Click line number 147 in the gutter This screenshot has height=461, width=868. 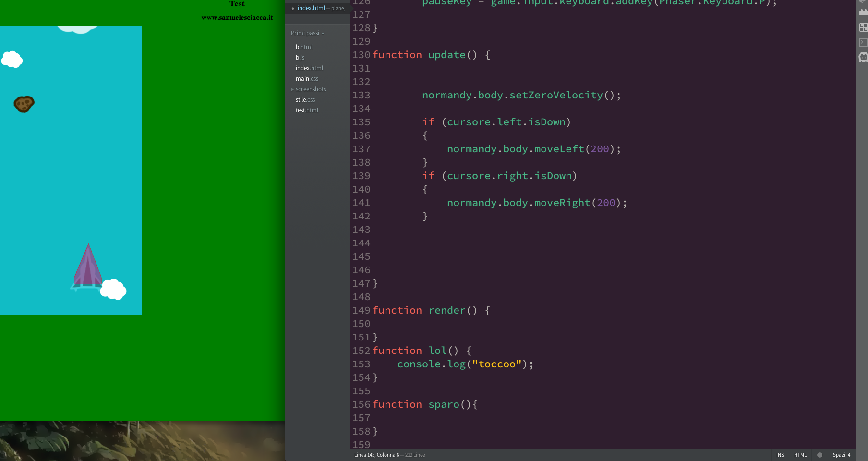361,283
